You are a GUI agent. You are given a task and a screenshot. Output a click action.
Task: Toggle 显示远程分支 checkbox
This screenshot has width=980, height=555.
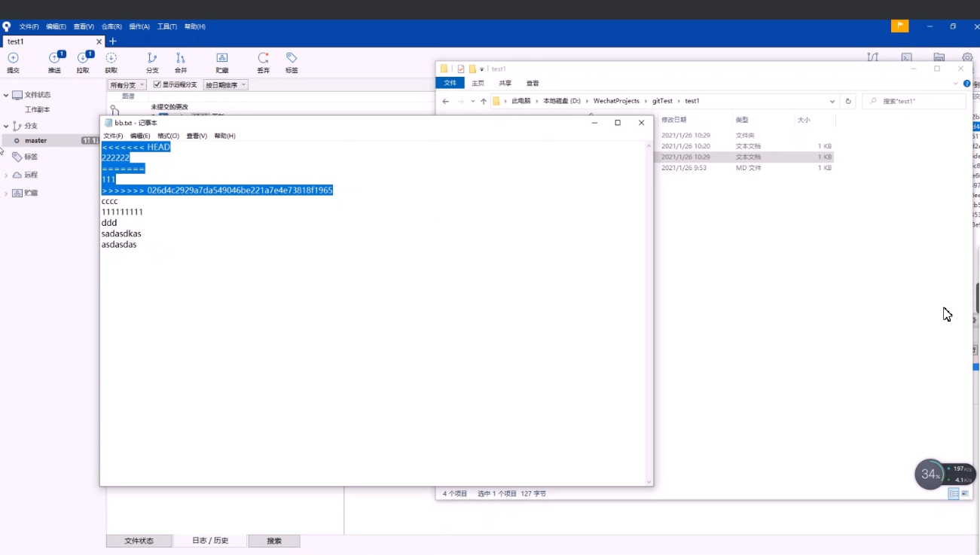coord(157,84)
